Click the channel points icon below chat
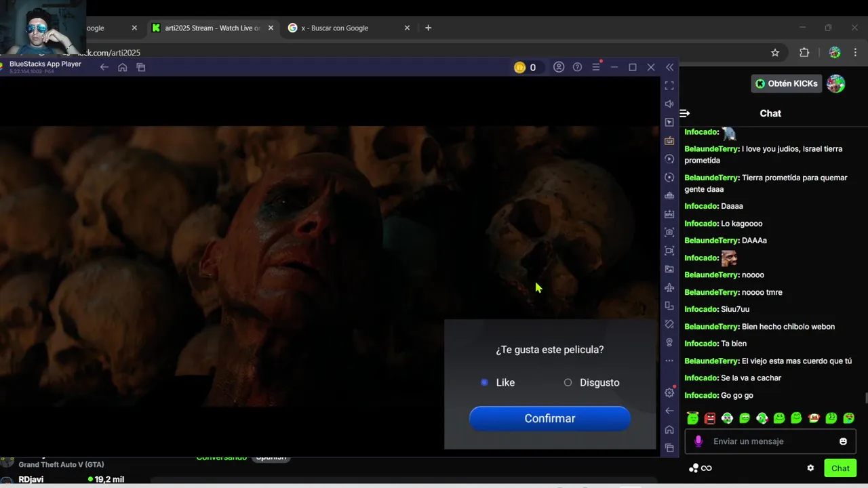Viewport: 868px width, 488px height. 700,468
